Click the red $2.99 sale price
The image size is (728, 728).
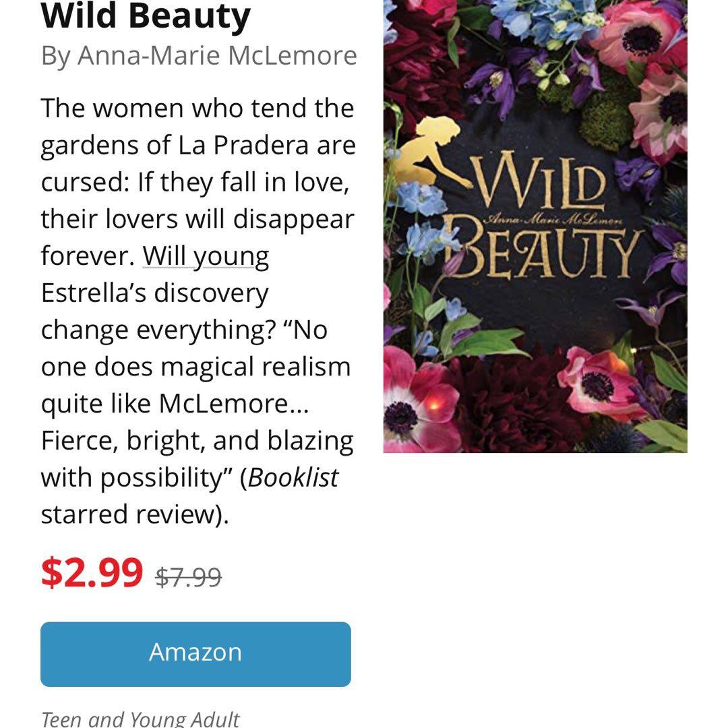point(92,573)
